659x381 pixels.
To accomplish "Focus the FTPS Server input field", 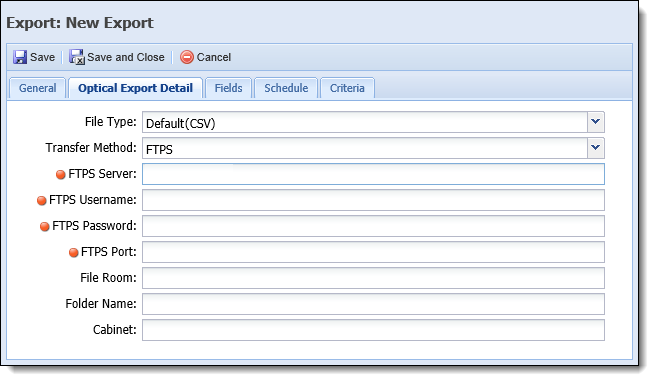I will tap(373, 174).
